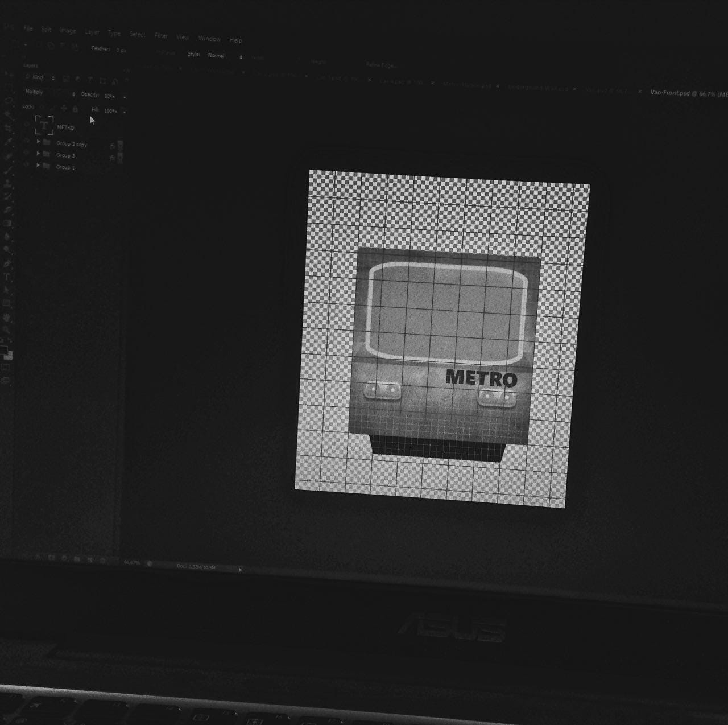Expand the Group 3 layer group
Screen dimensions: 728x725
[38, 153]
